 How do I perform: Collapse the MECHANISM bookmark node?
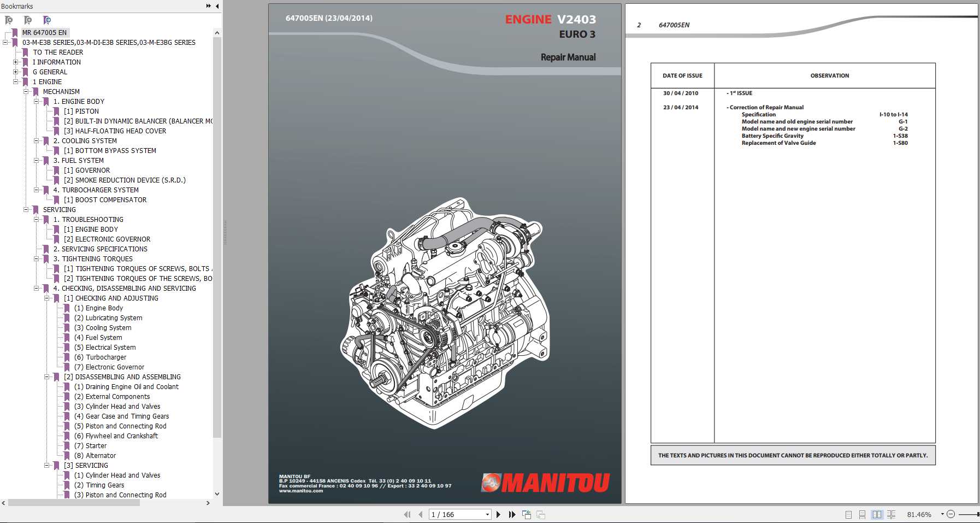(x=26, y=91)
